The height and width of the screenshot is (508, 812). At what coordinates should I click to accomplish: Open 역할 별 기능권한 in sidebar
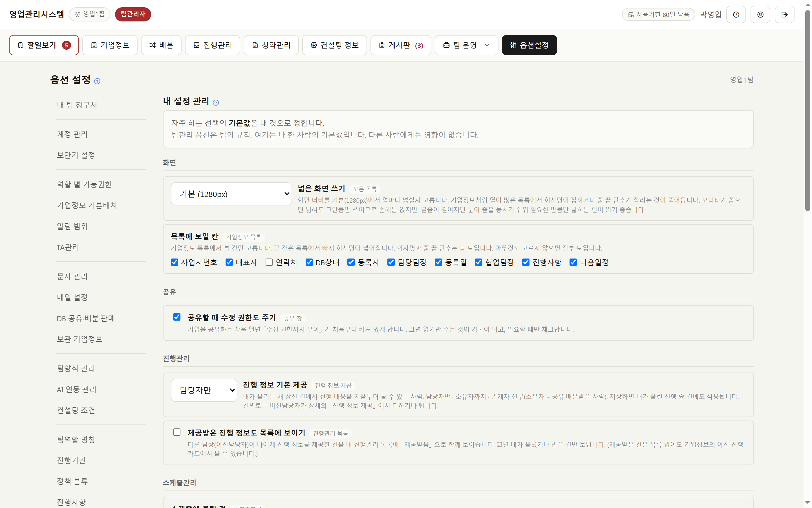(84, 185)
